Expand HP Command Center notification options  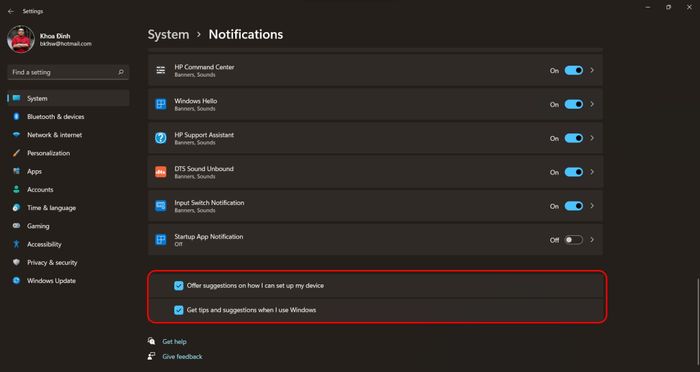[592, 70]
